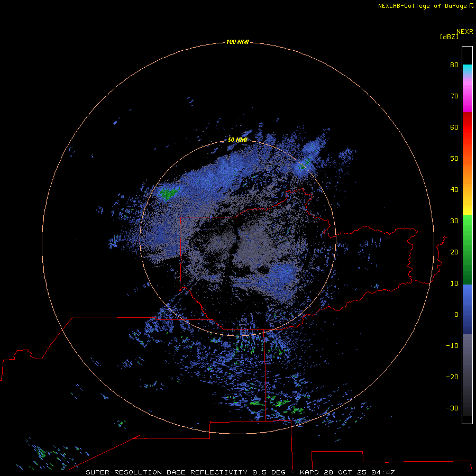476x476 pixels.
Task: Click the 40 value on the dBZ scale
Action: [x=454, y=190]
